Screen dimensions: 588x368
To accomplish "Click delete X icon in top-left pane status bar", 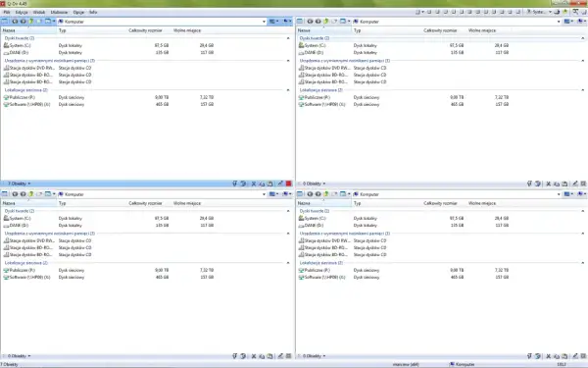I will click(x=254, y=184).
